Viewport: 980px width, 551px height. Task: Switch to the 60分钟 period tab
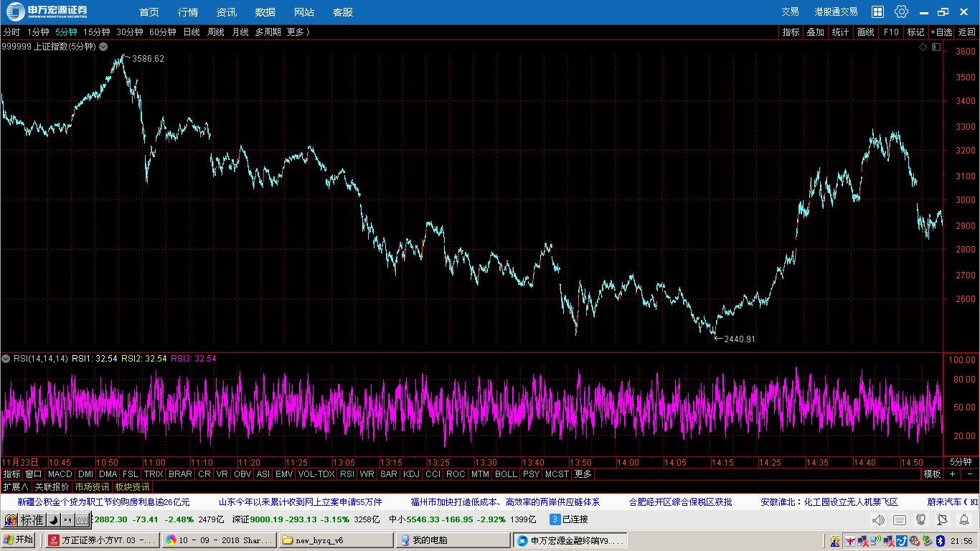pos(163,32)
